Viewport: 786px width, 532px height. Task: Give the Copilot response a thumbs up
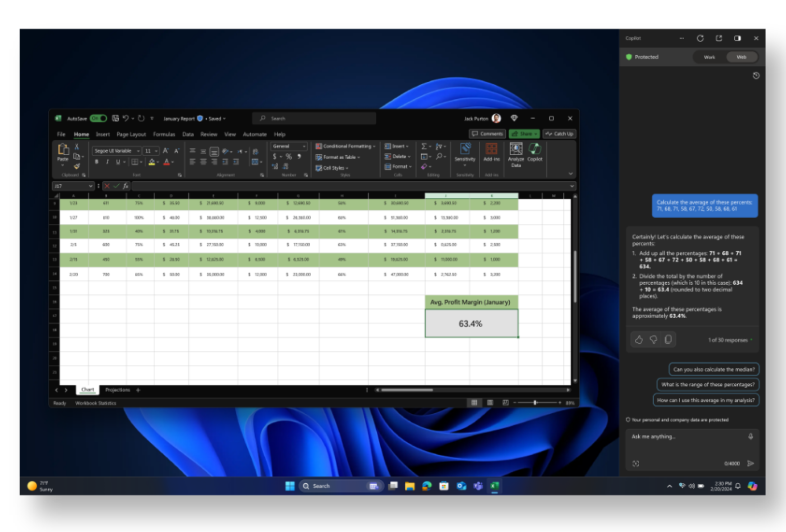click(x=639, y=340)
